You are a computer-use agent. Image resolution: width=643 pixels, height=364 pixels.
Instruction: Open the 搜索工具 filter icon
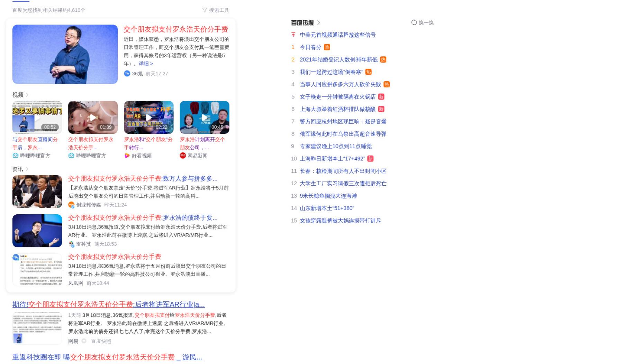[x=205, y=10]
